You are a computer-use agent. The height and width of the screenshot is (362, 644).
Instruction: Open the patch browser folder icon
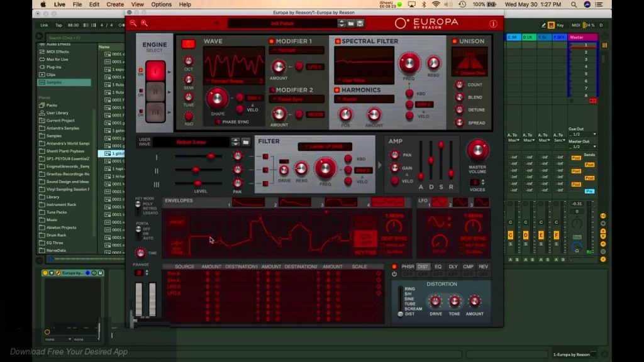point(351,23)
